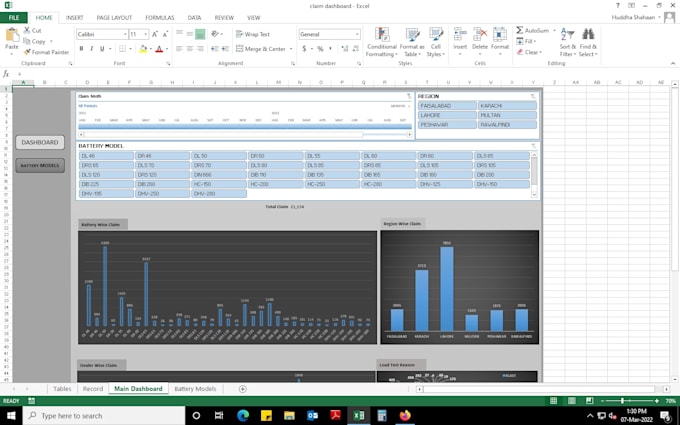The height and width of the screenshot is (425, 680).
Task: Click the DASHBOARD button on the sheet
Action: point(40,143)
